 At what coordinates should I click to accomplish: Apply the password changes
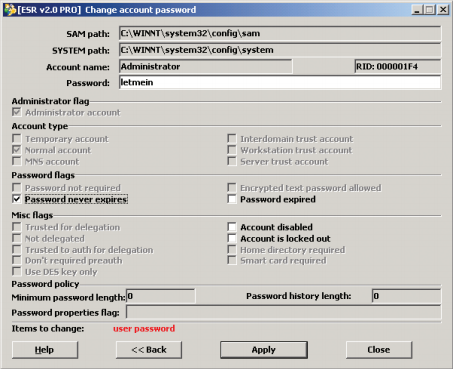(264, 350)
